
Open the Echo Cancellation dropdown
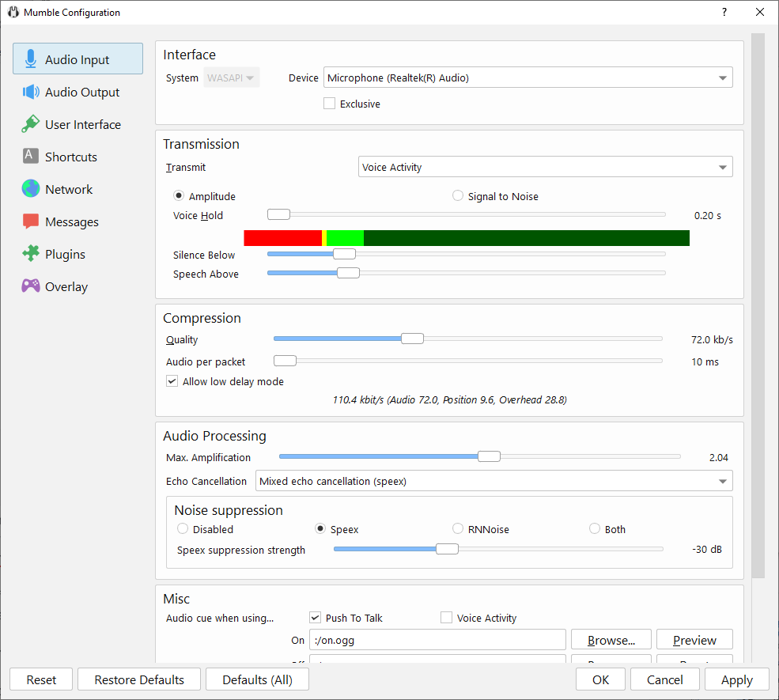click(x=494, y=481)
